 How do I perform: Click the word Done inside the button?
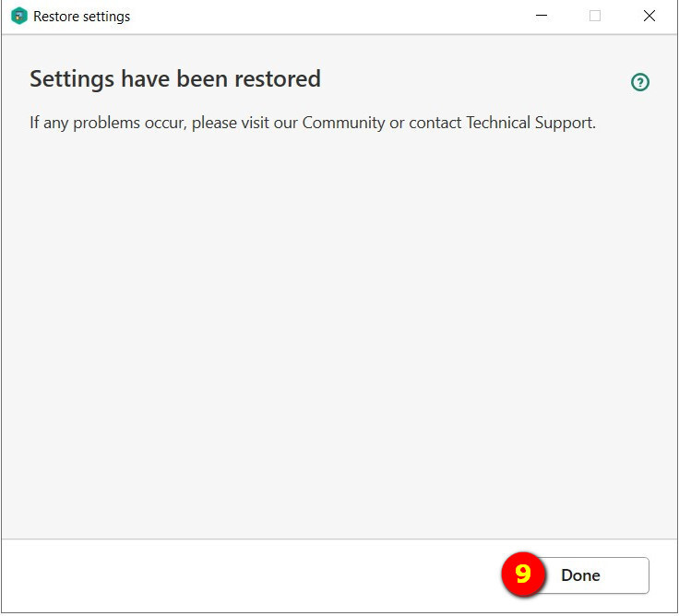(x=580, y=575)
